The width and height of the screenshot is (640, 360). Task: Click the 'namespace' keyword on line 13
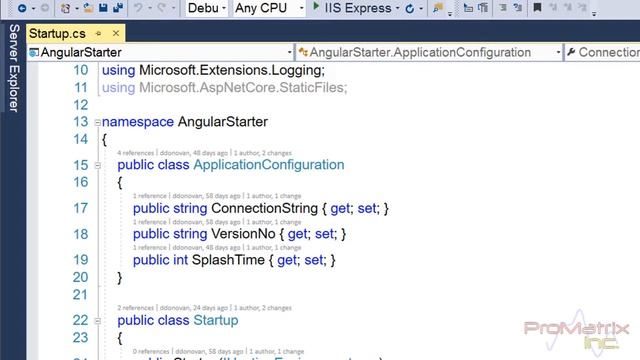pyautogui.click(x=138, y=122)
